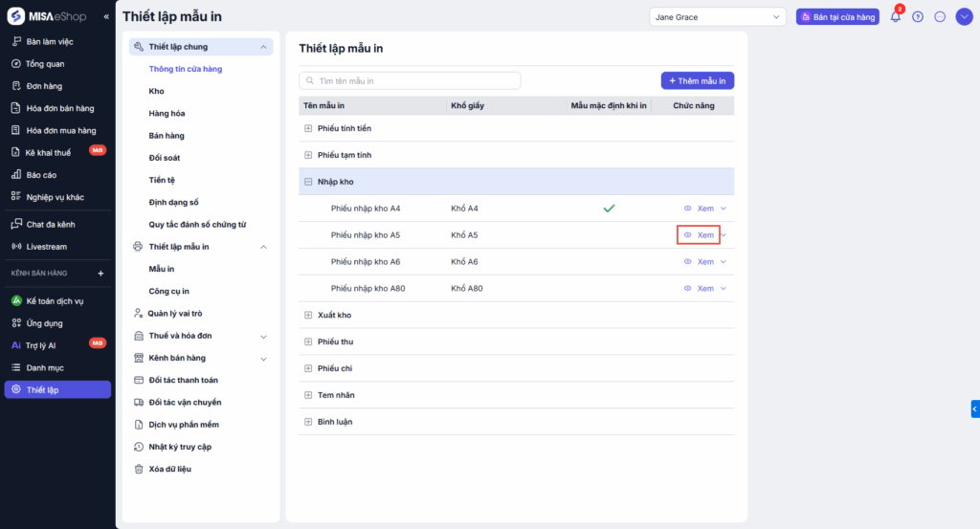
Task: Open the Jane Grace store dropdown
Action: [717, 17]
